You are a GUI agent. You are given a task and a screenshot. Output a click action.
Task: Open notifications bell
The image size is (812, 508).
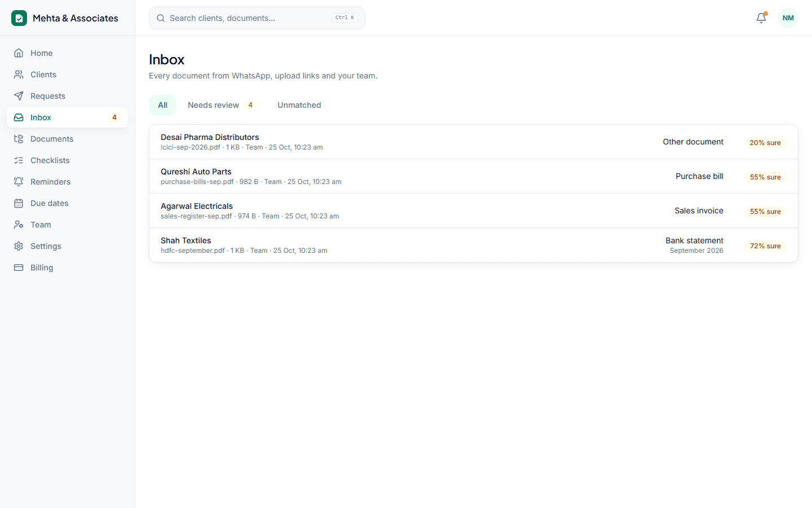[x=761, y=18]
